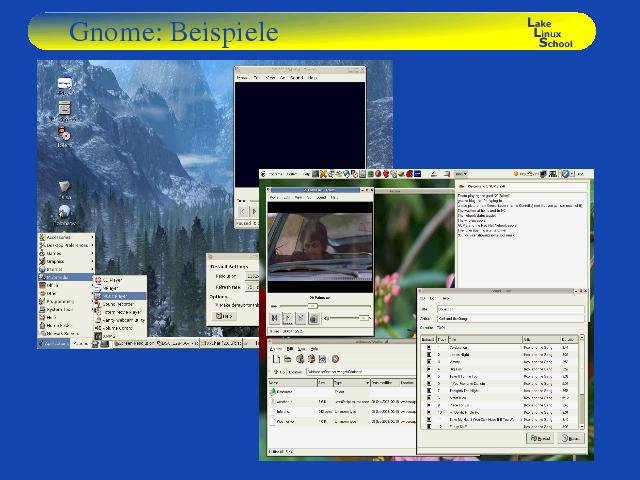The image size is (640, 480).
Task: Open Help entry in Applications menu
Action: 66,317
